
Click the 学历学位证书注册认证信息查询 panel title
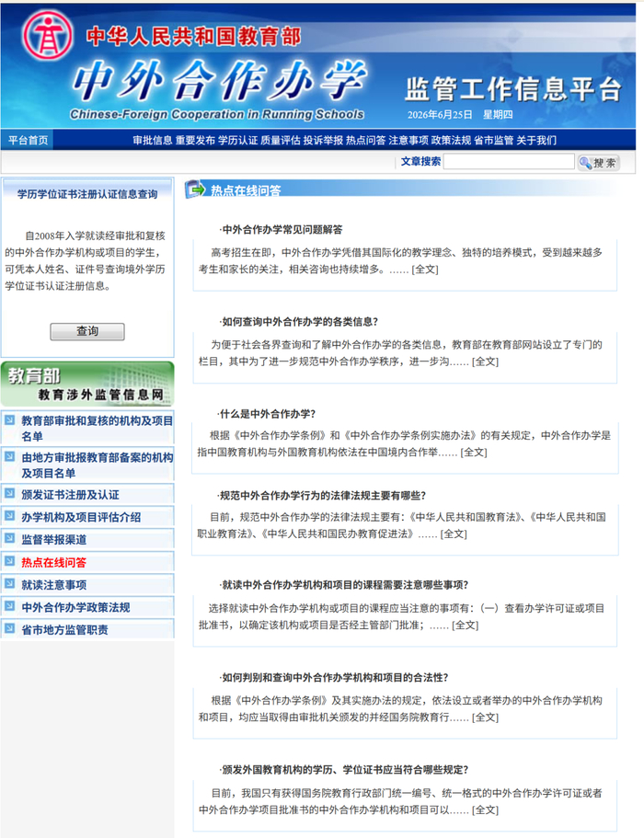tap(87, 194)
